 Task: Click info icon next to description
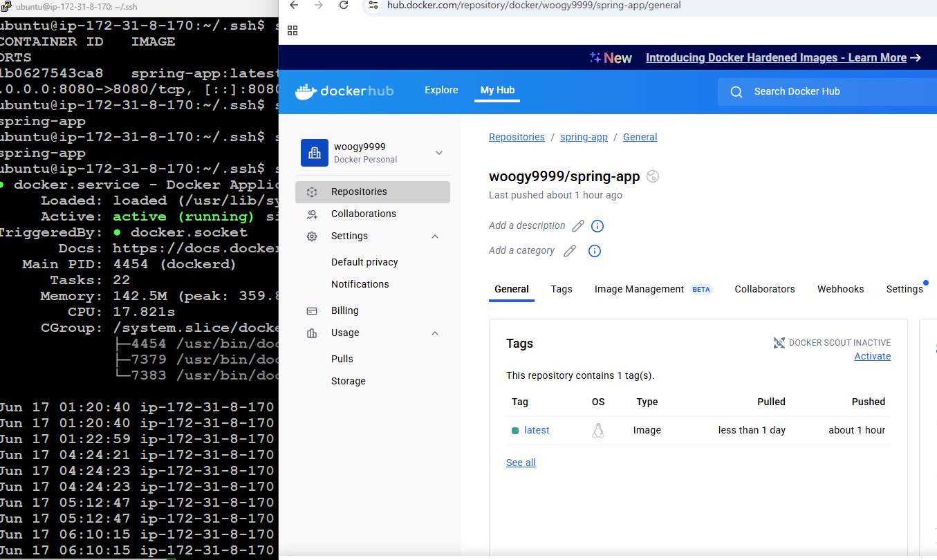pos(598,226)
